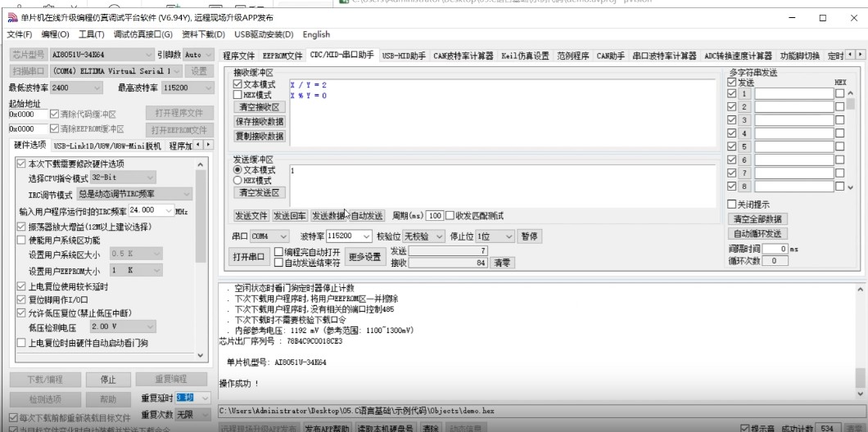The width and height of the screenshot is (868, 432).
Task: Click the 周期(ms) input field
Action: [435, 216]
